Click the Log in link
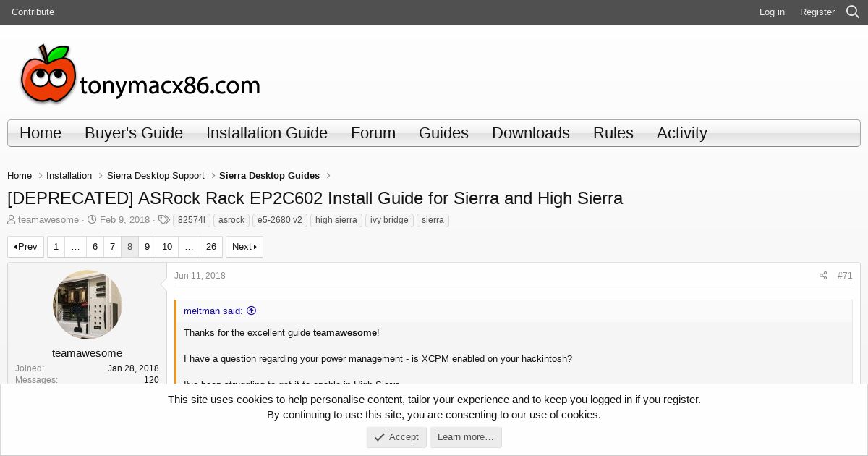The image size is (868, 456). [772, 12]
